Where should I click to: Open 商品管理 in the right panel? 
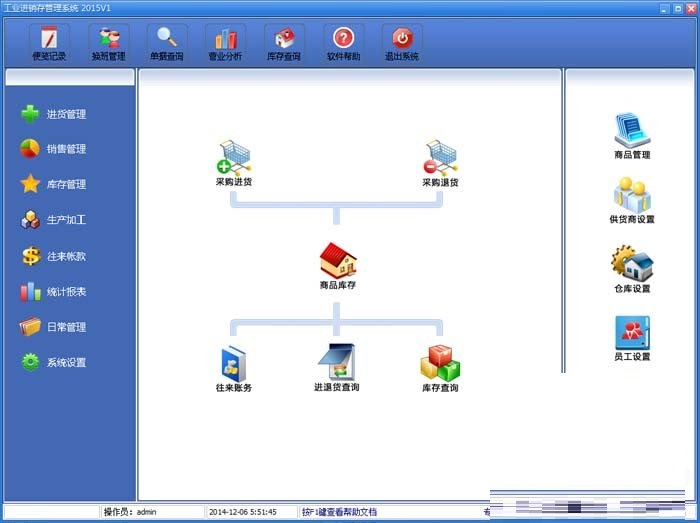[632, 136]
